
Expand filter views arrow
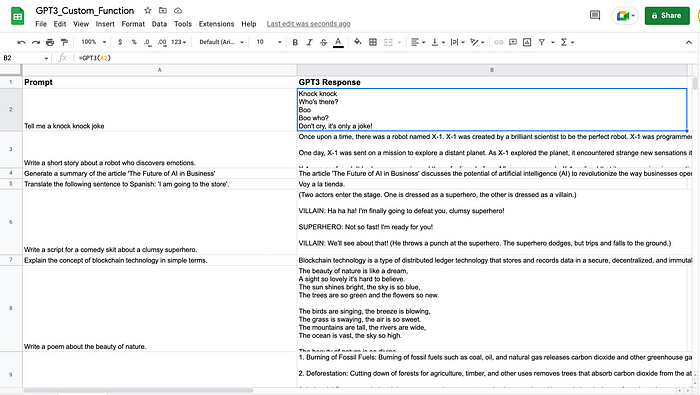pyautogui.click(x=553, y=42)
